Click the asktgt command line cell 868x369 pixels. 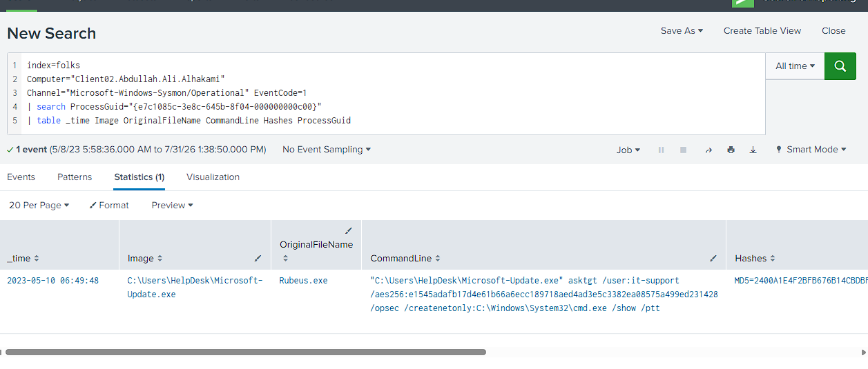coord(543,294)
